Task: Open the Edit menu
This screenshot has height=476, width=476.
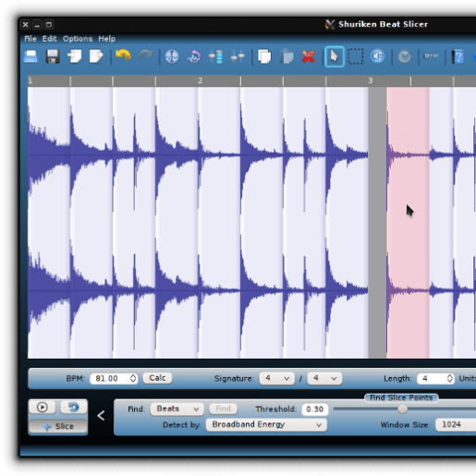Action: coord(50,39)
